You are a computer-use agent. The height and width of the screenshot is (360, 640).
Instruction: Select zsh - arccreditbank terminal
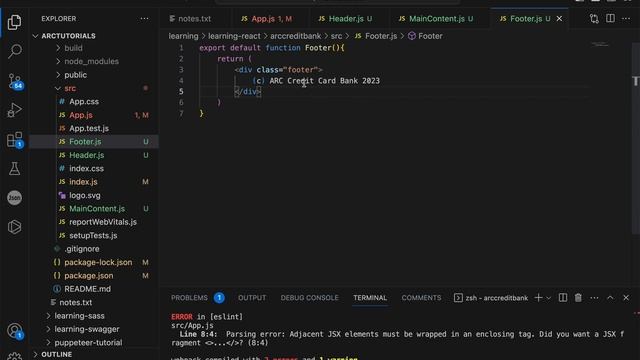(x=491, y=298)
